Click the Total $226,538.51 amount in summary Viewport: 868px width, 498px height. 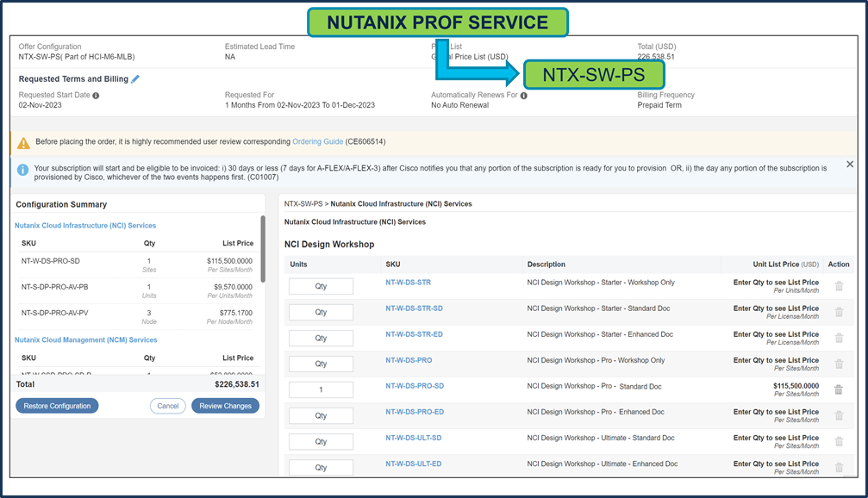[237, 384]
